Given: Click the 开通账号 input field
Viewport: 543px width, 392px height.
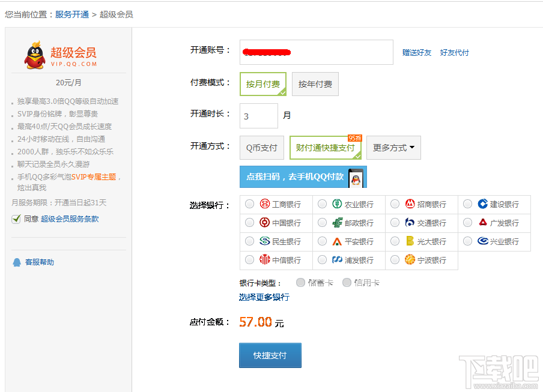Looking at the screenshot, I should (x=317, y=52).
